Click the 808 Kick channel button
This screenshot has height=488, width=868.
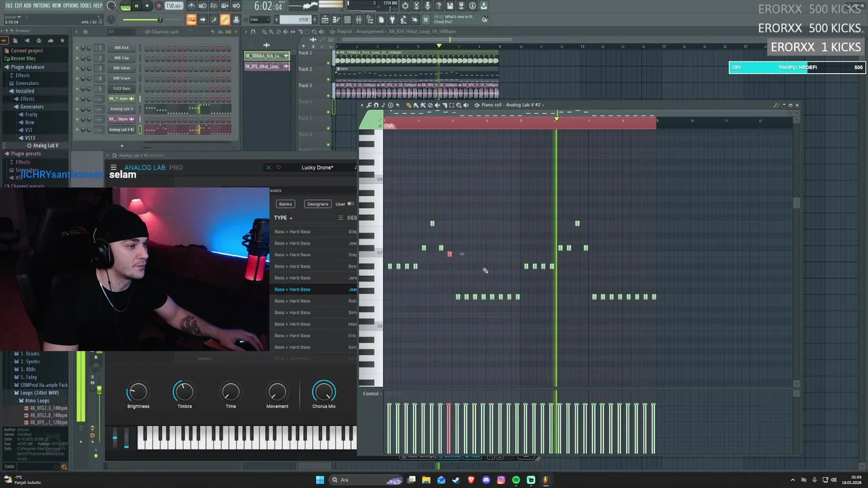tap(122, 48)
